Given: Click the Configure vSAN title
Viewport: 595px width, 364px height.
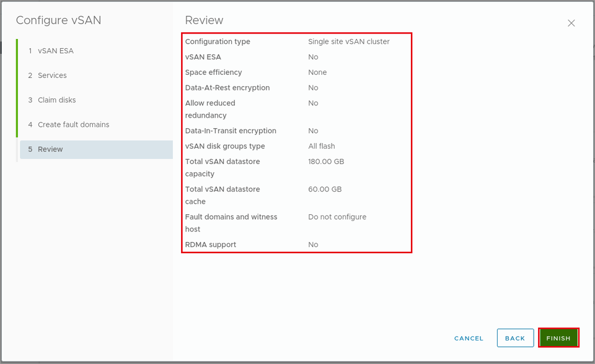Looking at the screenshot, I should pyautogui.click(x=58, y=20).
